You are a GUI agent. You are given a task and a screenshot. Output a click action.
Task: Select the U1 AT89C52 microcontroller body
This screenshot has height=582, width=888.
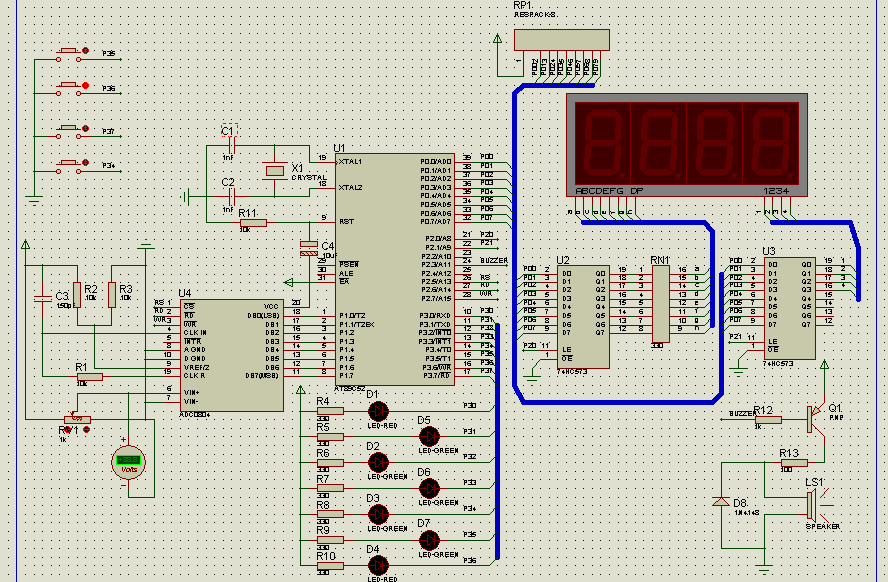pos(395,269)
